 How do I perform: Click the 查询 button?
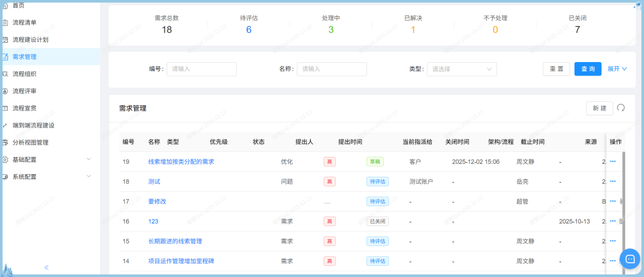pos(588,69)
